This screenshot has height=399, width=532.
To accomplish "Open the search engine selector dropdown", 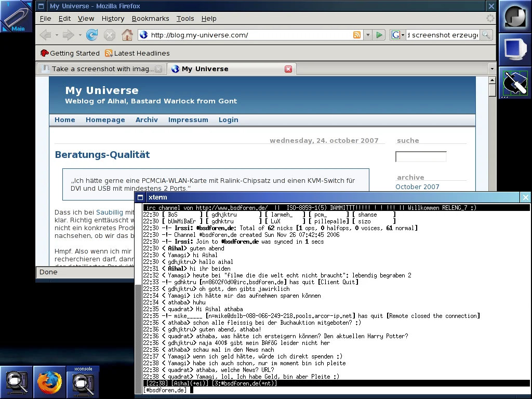I will [403, 35].
